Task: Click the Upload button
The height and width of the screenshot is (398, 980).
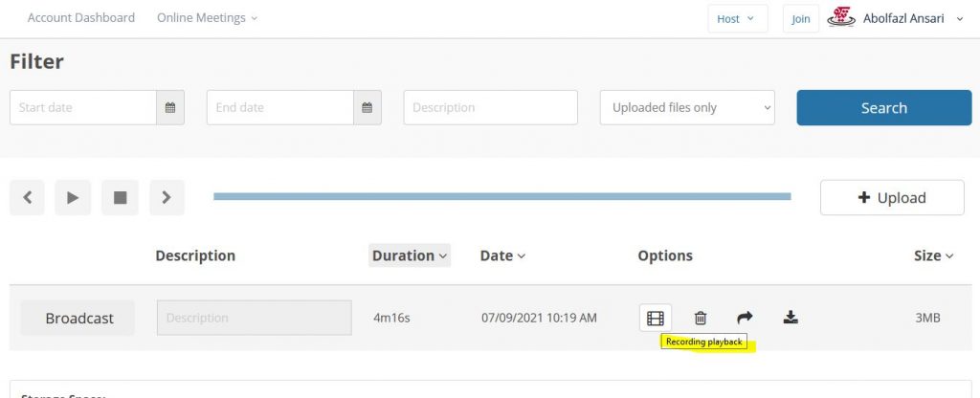Action: point(892,197)
